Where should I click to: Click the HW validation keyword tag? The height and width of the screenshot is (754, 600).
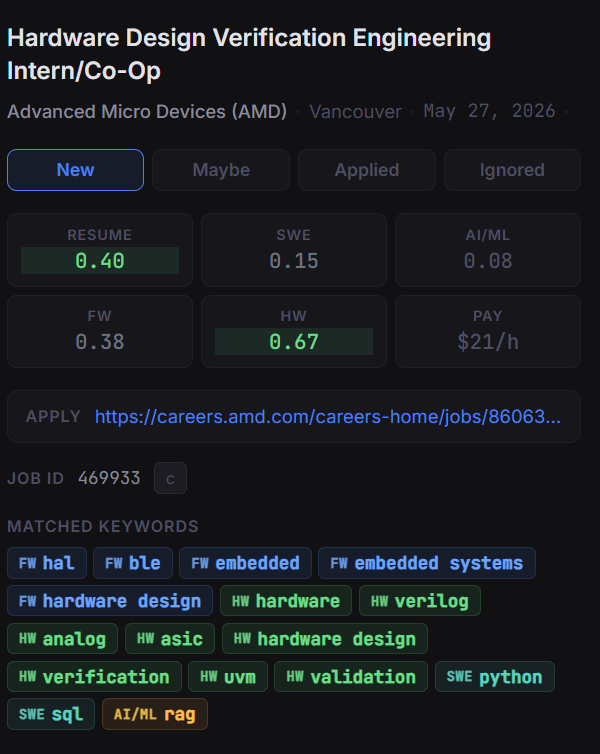point(351,677)
